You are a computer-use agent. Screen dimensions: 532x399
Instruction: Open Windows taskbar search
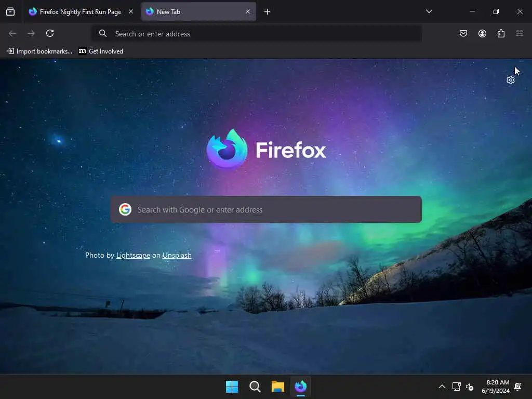255,387
